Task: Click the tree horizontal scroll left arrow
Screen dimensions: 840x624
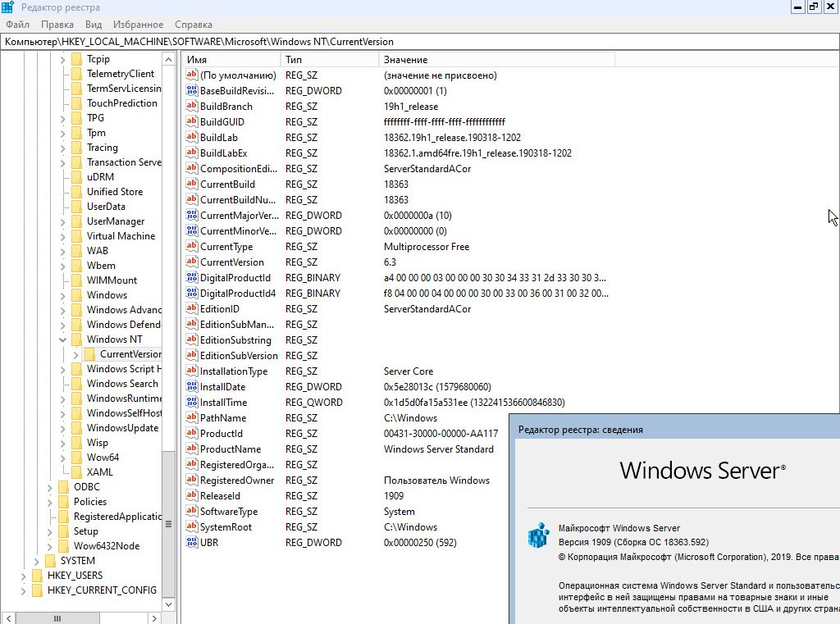Action: [8, 618]
